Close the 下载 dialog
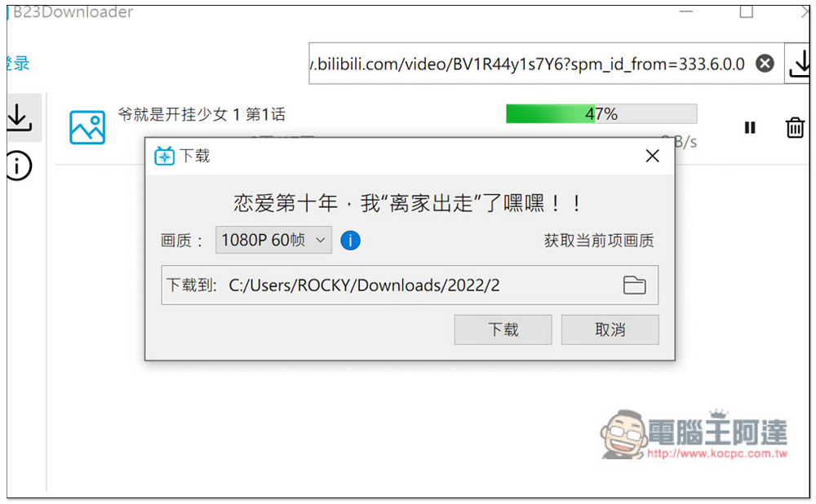816x504 pixels. coord(652,156)
